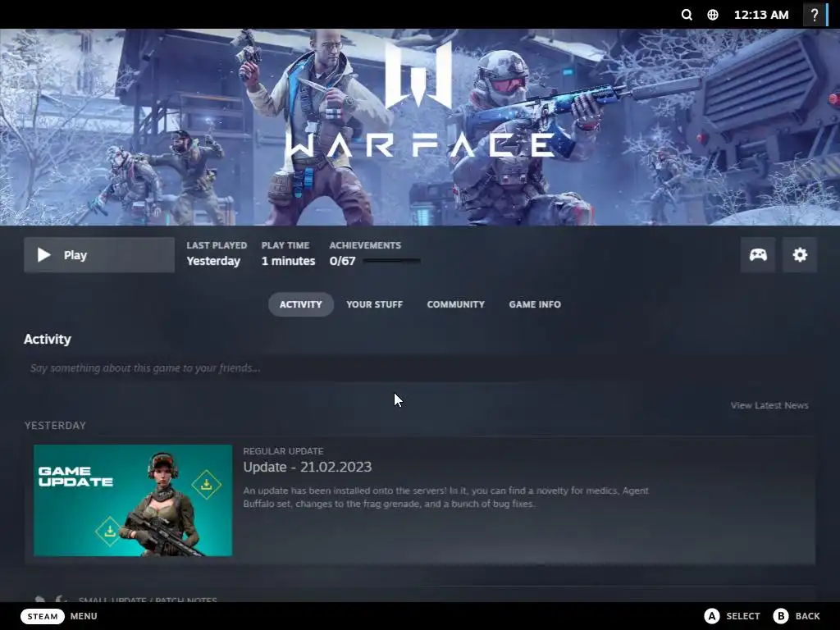The width and height of the screenshot is (840, 630).
Task: Open the globe network icon
Action: 713,15
